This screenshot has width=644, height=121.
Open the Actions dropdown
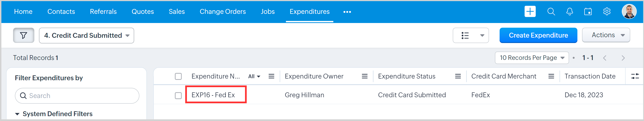tap(606, 35)
